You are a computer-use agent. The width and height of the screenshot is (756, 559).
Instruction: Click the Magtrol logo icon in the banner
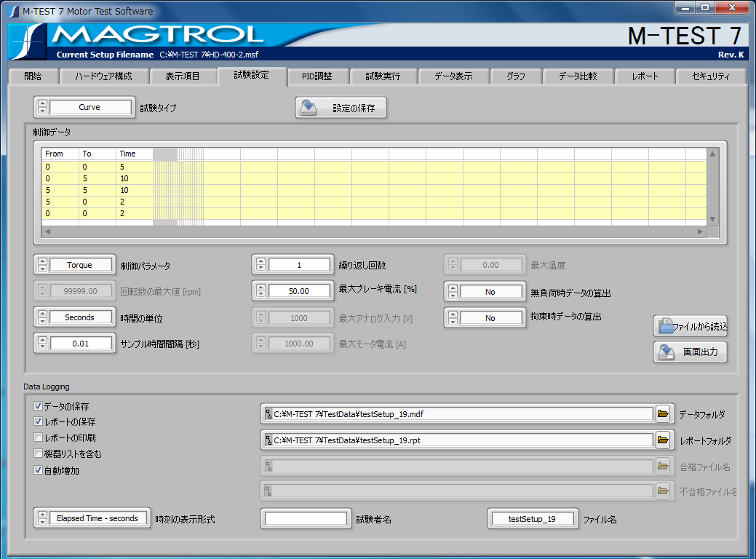coord(28,42)
